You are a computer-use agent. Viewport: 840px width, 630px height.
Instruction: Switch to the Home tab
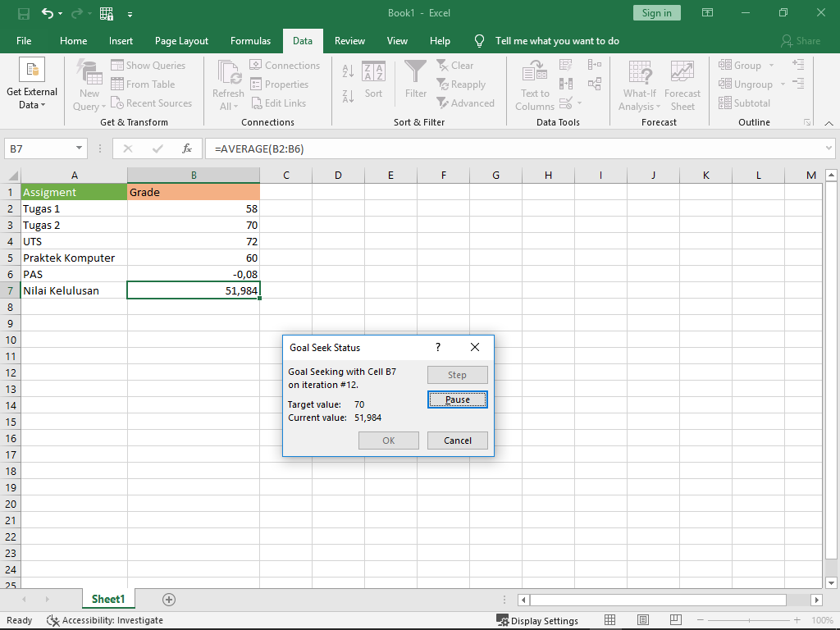(73, 41)
